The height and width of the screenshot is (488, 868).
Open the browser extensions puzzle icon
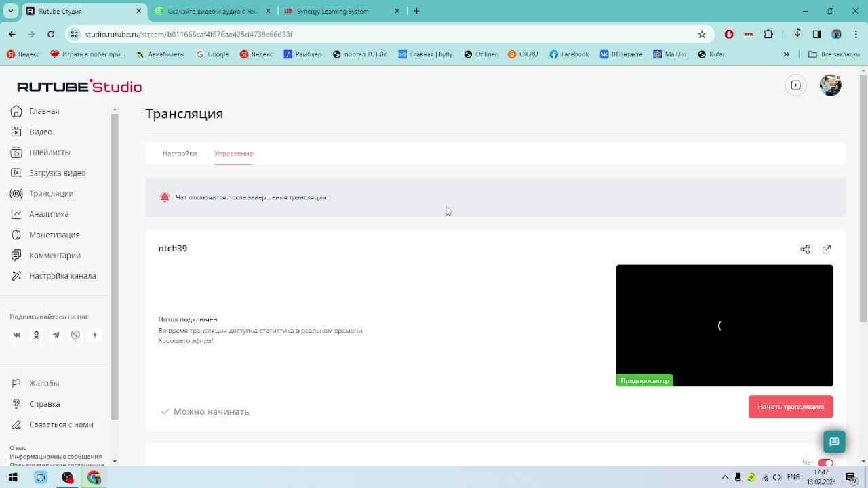(x=768, y=34)
